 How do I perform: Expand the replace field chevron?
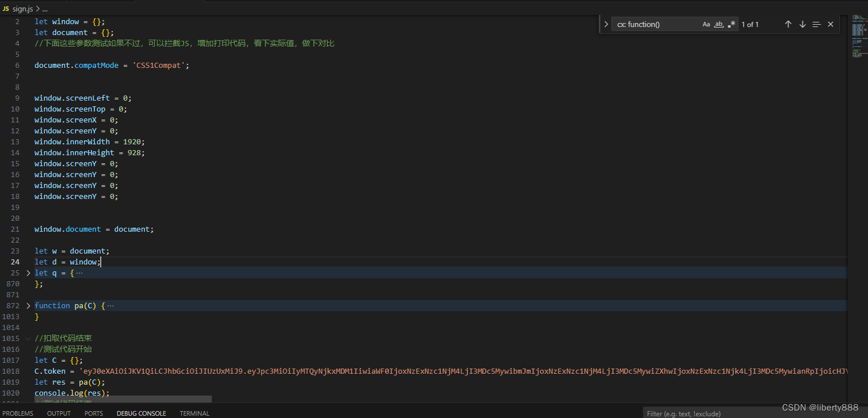[606, 24]
